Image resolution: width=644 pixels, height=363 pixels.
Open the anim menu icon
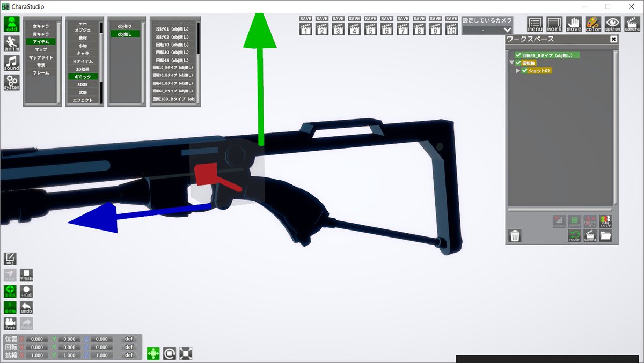pos(12,44)
